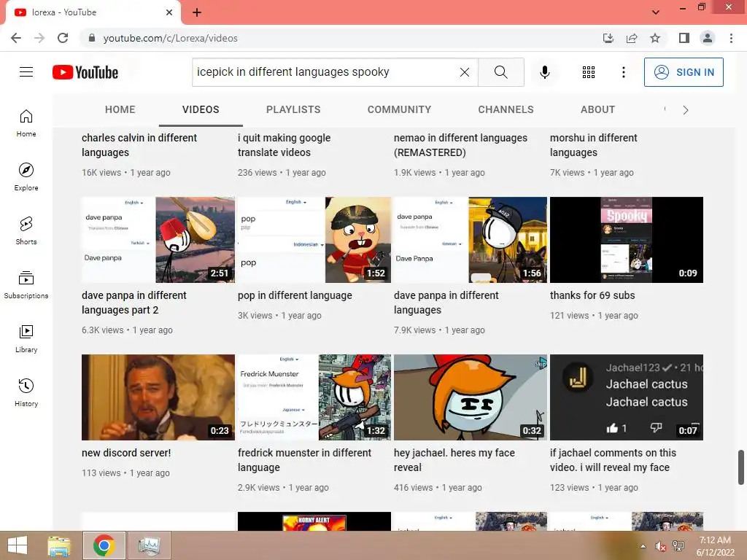Go to the YouTube logo homepage
The height and width of the screenshot is (560, 747).
pyautogui.click(x=85, y=72)
